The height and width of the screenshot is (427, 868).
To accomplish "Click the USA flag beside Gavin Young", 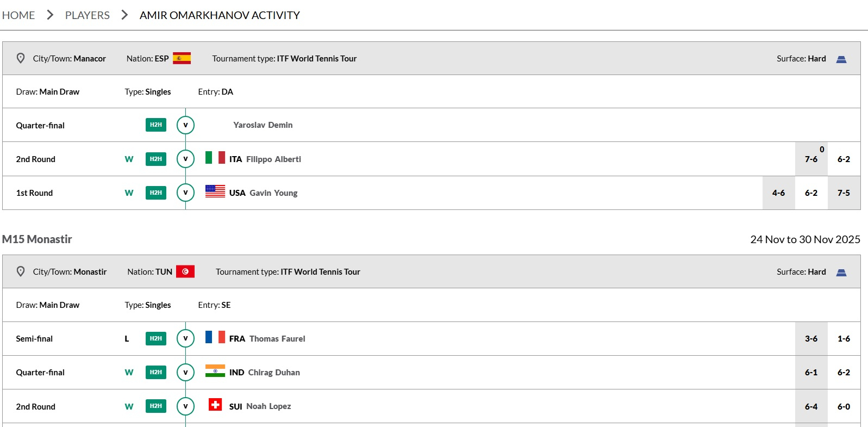I will 215,191.
